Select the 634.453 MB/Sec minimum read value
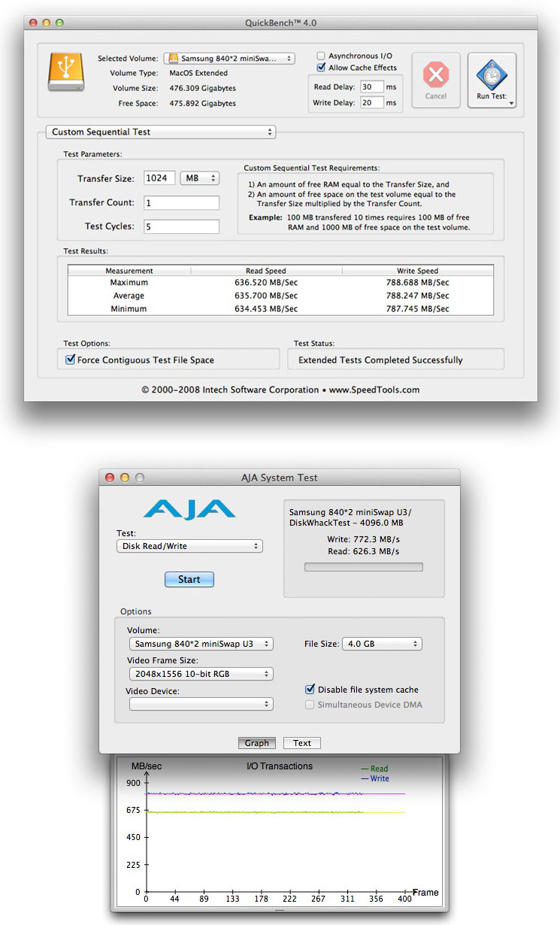This screenshot has height=925, width=560. (266, 308)
